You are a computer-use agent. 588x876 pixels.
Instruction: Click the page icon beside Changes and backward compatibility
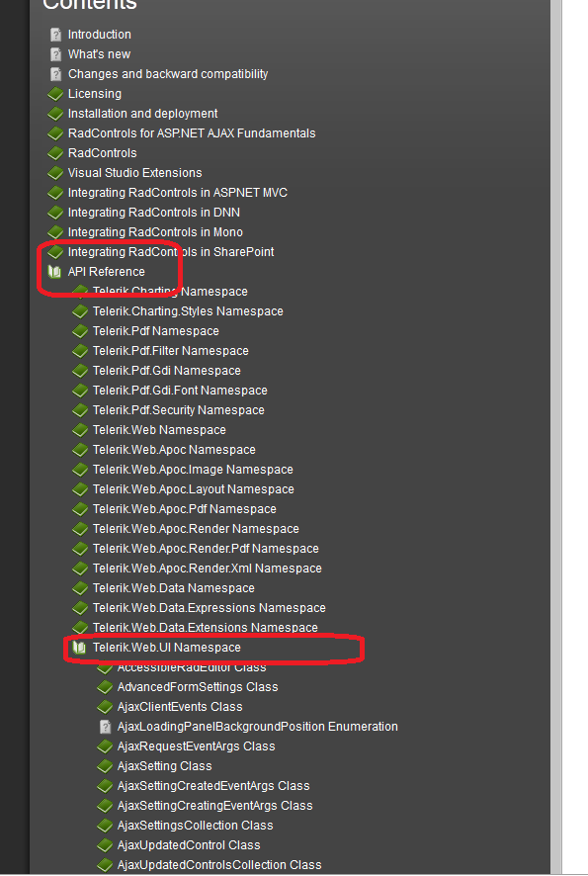[56, 74]
